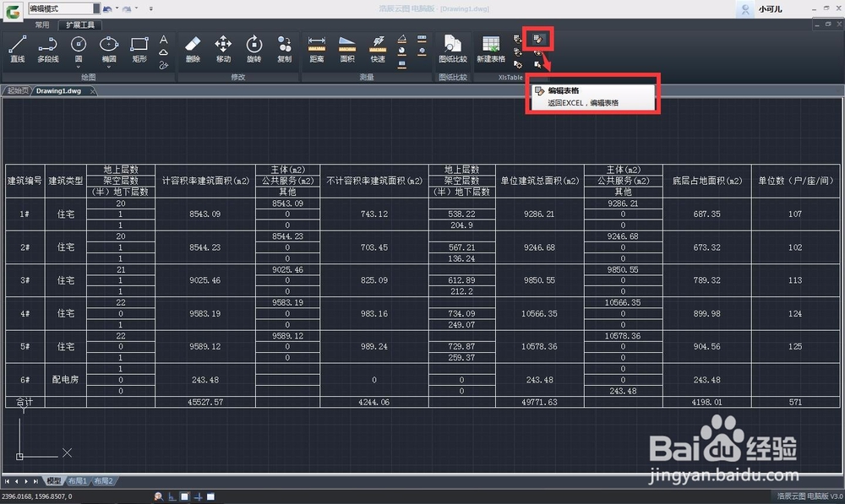Expand the dropdown arrow under 圆
845x504 pixels.
click(79, 68)
